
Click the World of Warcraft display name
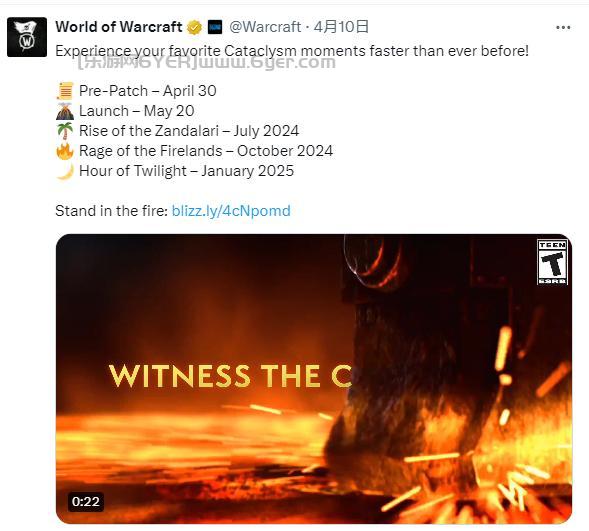point(119,27)
